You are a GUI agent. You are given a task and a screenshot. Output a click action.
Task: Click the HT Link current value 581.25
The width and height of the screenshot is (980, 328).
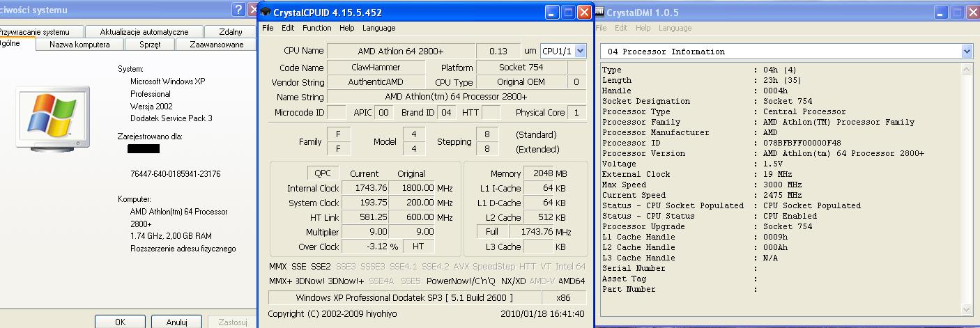point(365,217)
